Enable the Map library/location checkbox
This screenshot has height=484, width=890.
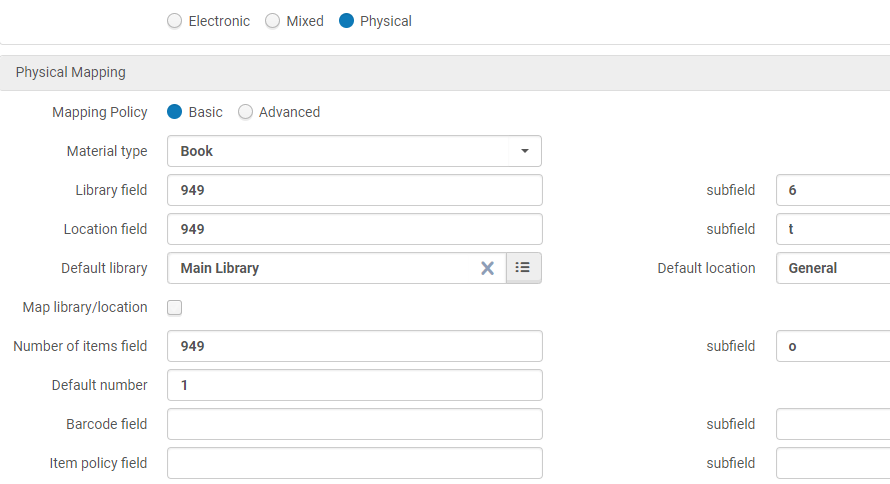(x=175, y=308)
